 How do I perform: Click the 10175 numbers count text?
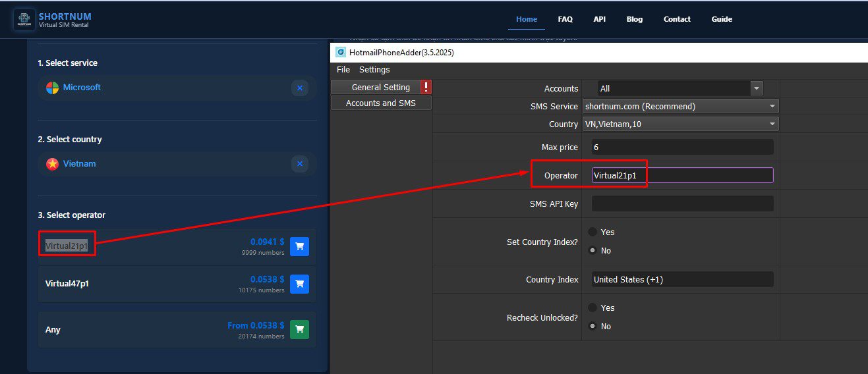pos(262,290)
